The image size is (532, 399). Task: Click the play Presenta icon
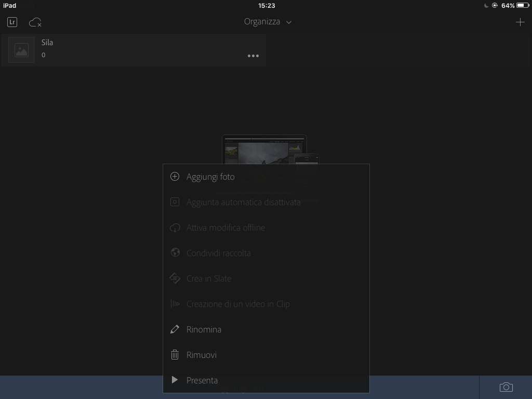tap(175, 380)
